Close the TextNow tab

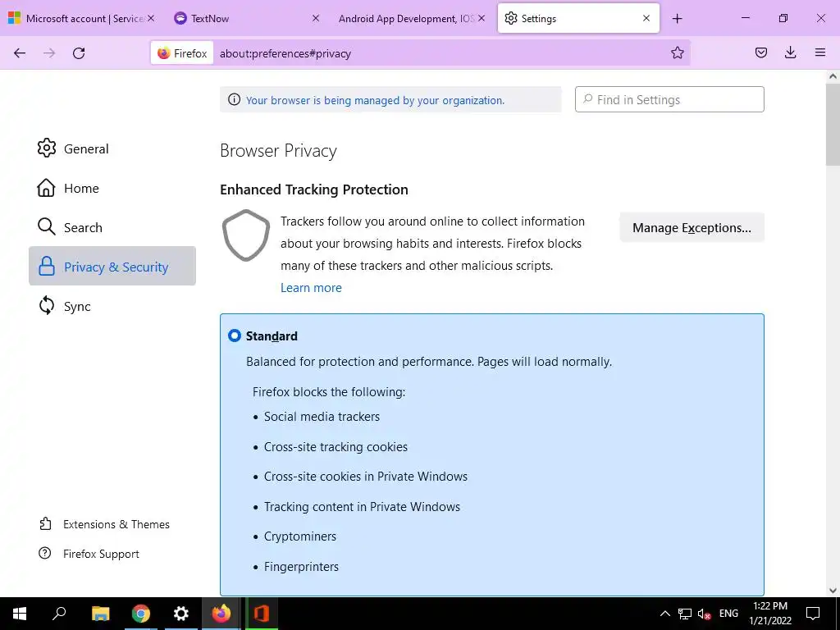point(316,18)
